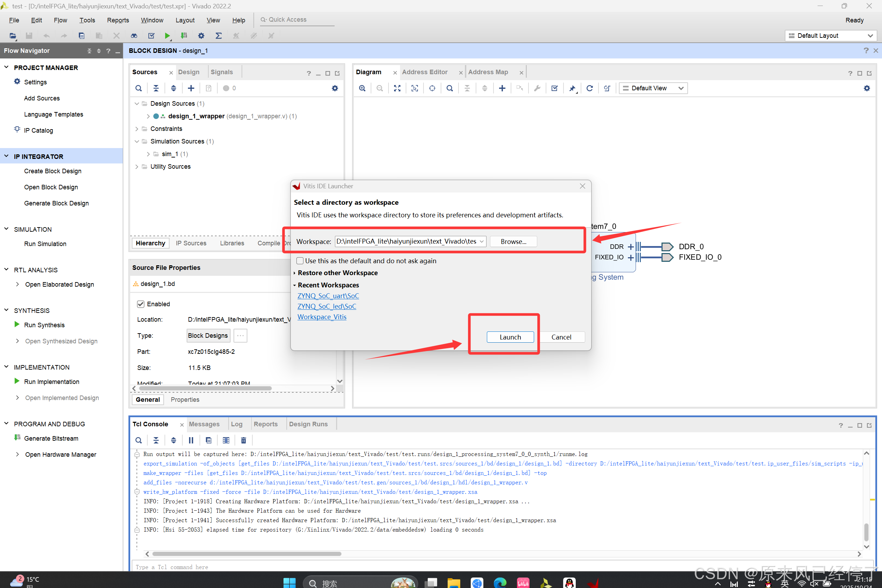Check 'Use this as the default' checkbox

[x=300, y=261]
